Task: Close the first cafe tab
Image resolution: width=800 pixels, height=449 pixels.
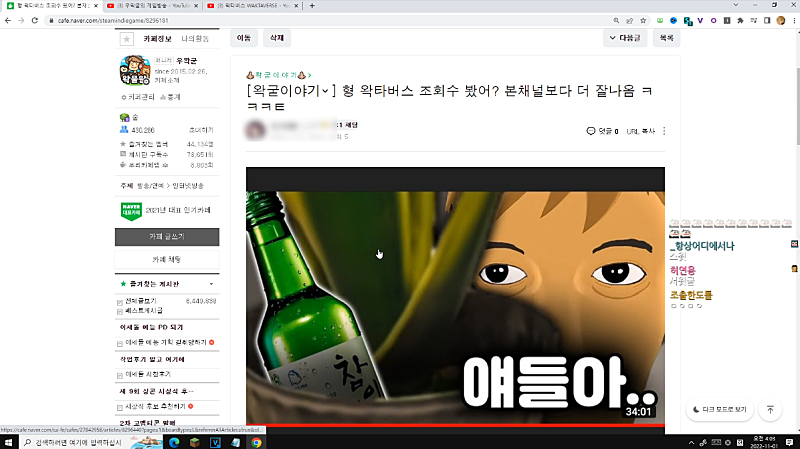Action: [x=96, y=6]
